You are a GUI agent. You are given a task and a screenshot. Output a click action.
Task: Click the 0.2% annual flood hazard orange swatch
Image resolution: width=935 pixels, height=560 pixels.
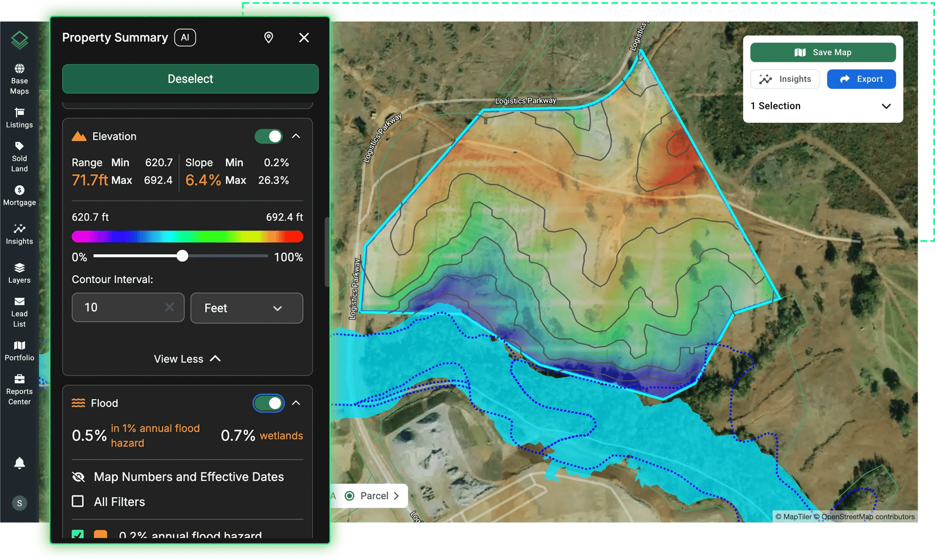101,534
